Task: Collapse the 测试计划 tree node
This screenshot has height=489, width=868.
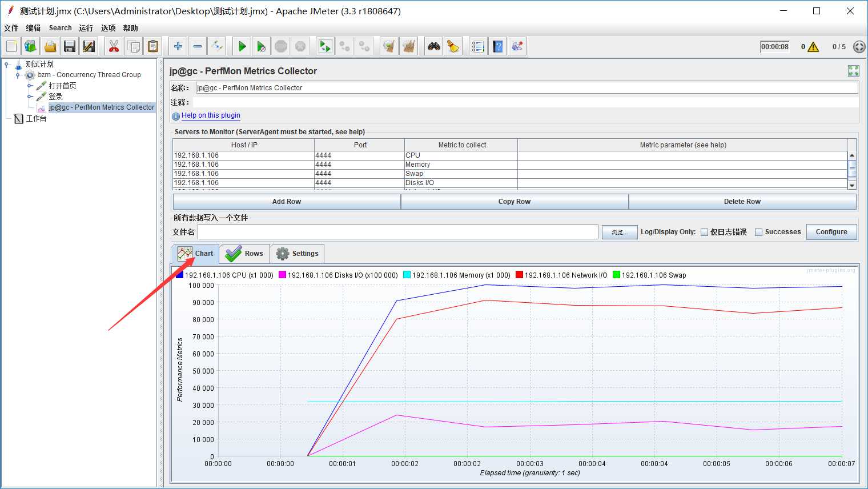Action: point(7,64)
